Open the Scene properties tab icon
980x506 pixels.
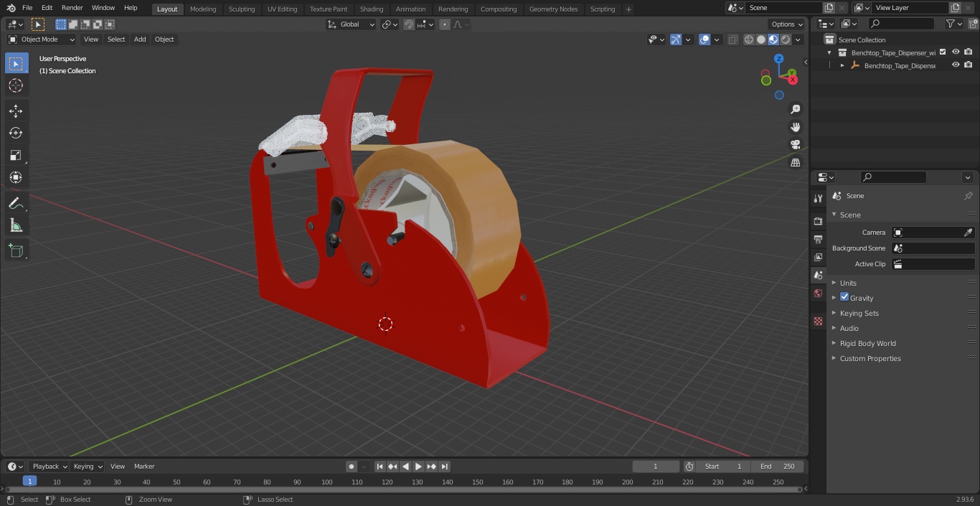pos(818,275)
